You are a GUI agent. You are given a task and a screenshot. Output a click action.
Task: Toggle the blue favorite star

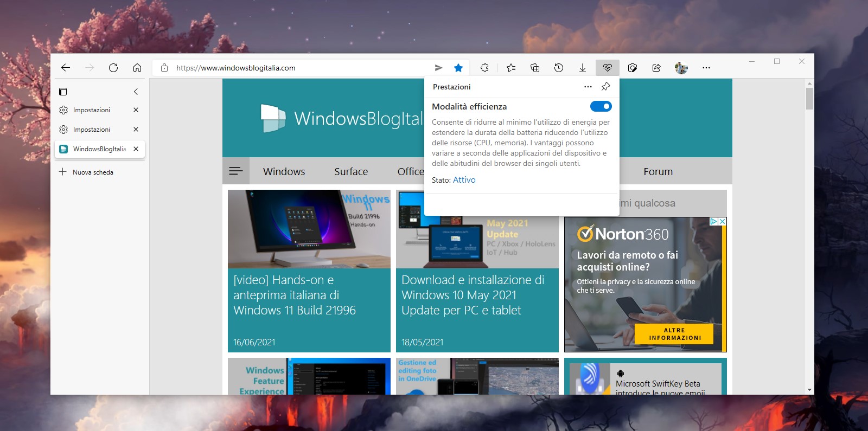point(458,68)
